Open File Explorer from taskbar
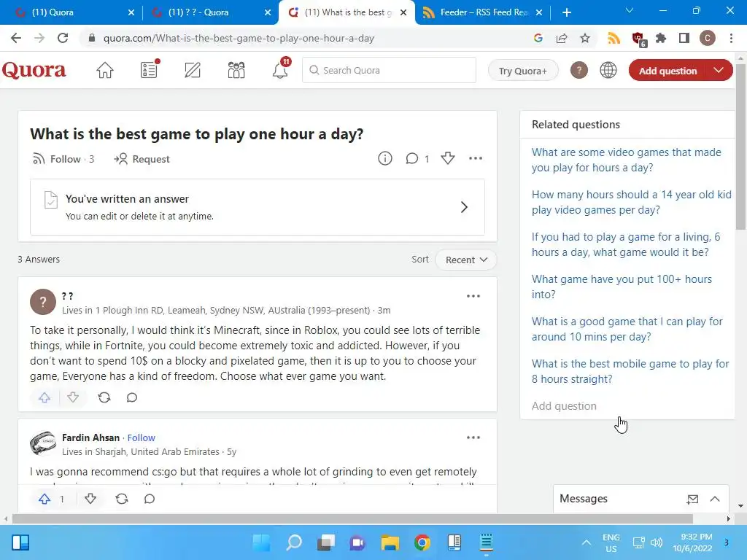Viewport: 747px width, 560px height. tap(390, 542)
